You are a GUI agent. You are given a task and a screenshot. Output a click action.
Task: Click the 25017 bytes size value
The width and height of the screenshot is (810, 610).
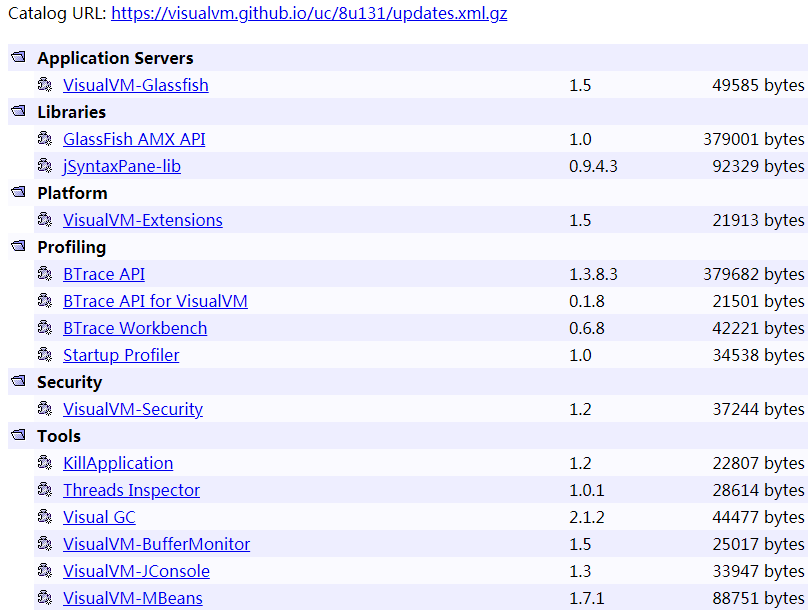coord(758,544)
